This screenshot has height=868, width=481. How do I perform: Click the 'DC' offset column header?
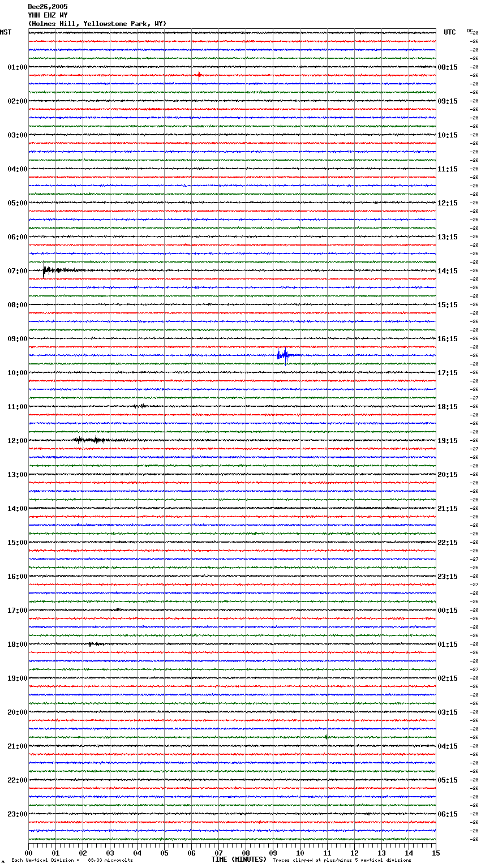click(470, 31)
